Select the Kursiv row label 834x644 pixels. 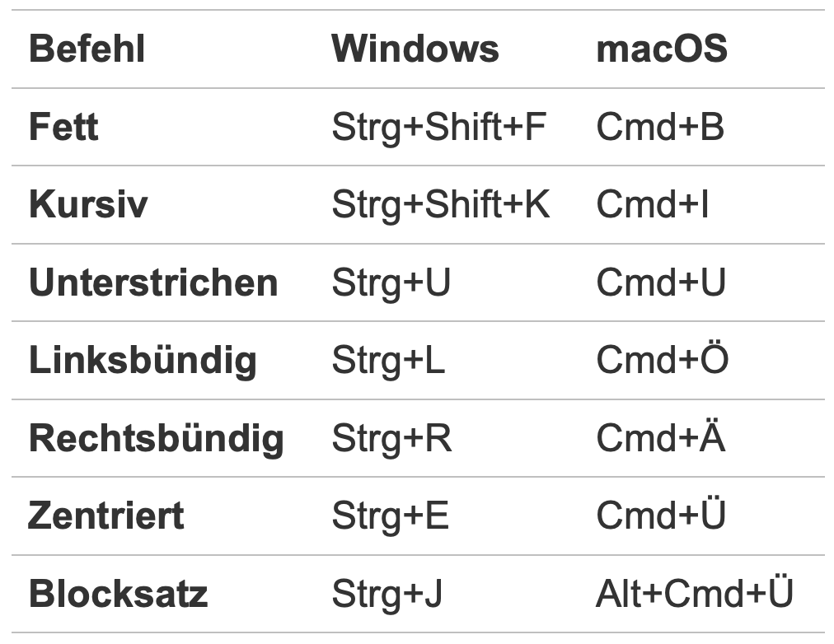(88, 205)
